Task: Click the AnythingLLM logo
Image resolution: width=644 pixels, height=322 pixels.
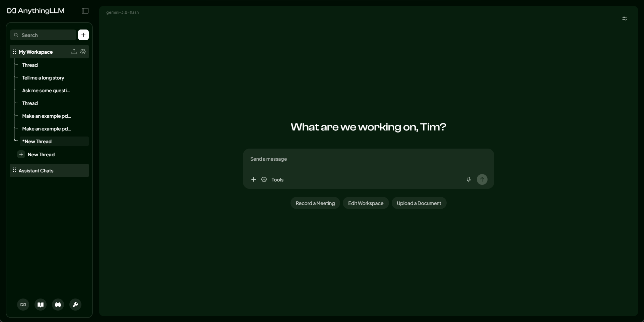Action: (36, 11)
